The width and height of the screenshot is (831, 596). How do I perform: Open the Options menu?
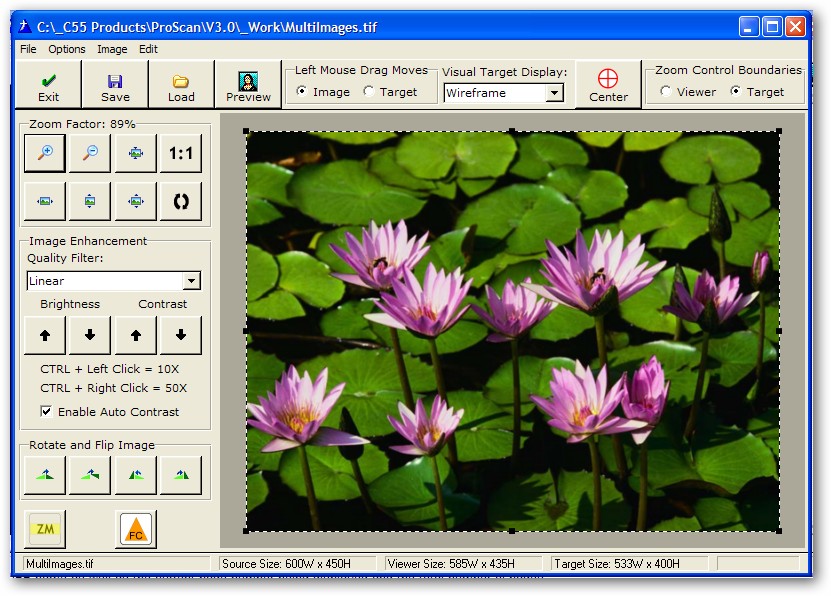67,49
